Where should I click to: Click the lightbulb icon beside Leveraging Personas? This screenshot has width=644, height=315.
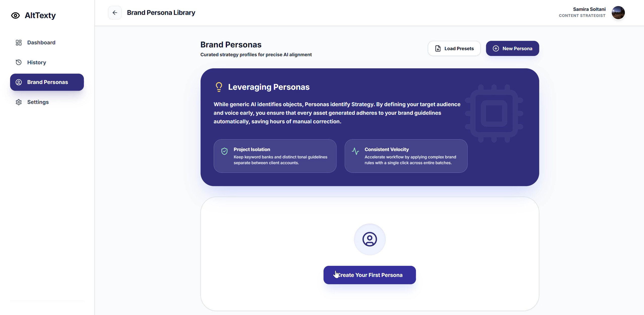pyautogui.click(x=219, y=87)
